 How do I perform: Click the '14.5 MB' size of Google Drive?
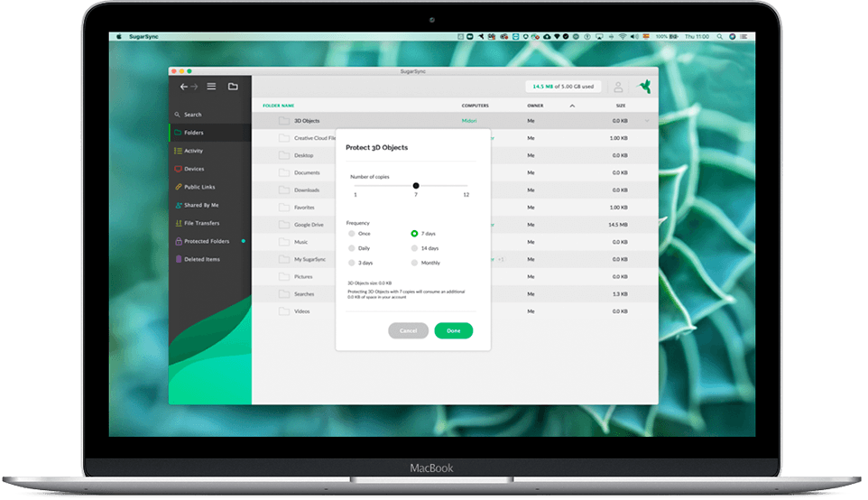pos(618,225)
